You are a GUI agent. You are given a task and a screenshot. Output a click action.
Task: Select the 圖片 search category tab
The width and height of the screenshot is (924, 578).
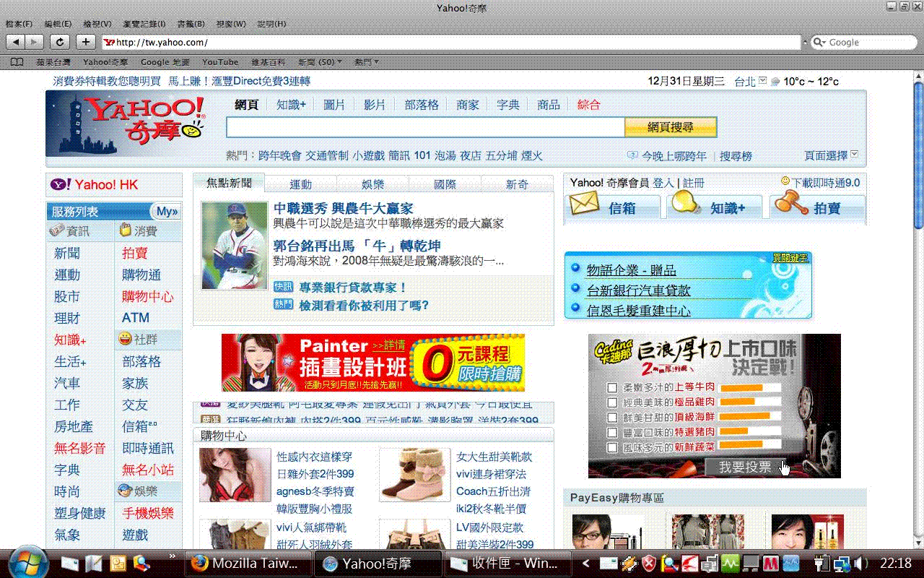tap(334, 105)
